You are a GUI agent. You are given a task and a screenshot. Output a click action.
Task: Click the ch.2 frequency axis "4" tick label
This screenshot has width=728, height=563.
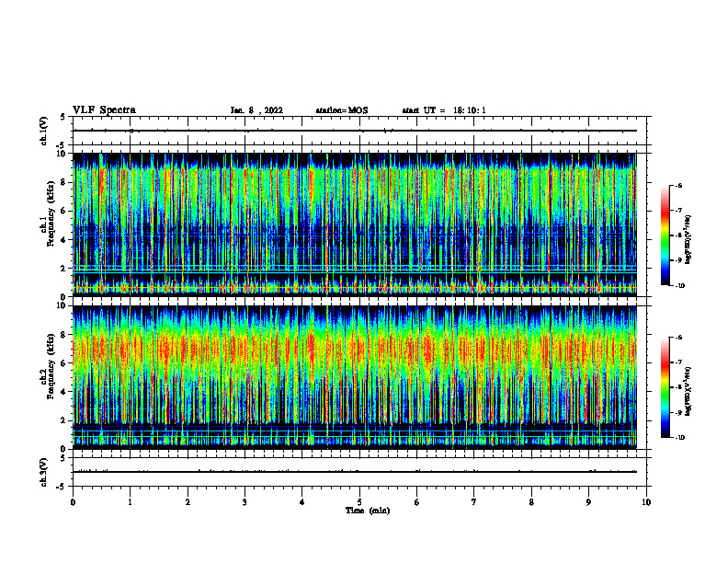64,392
